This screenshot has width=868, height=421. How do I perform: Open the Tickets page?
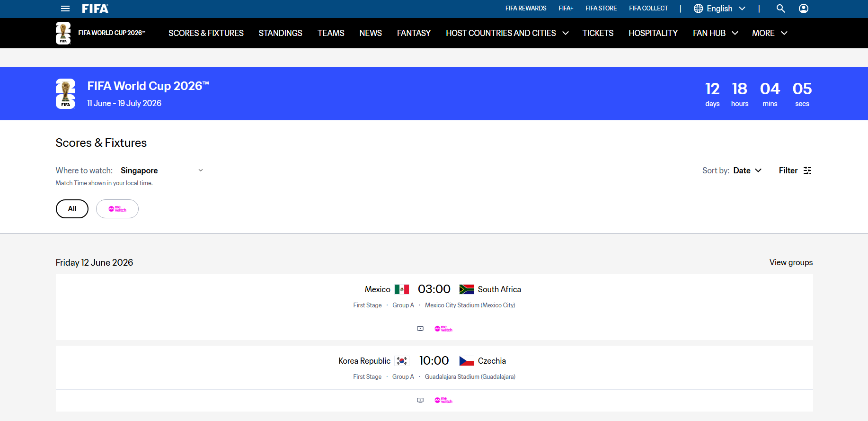[x=598, y=33]
